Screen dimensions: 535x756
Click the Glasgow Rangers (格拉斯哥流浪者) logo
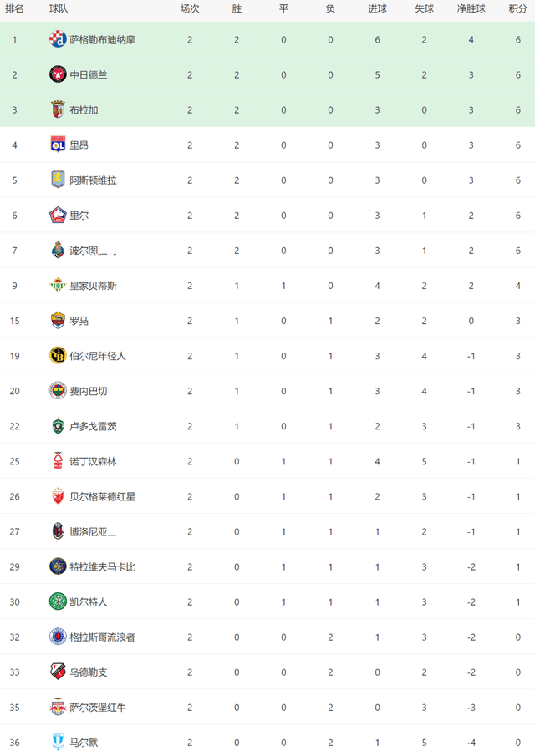pos(58,637)
